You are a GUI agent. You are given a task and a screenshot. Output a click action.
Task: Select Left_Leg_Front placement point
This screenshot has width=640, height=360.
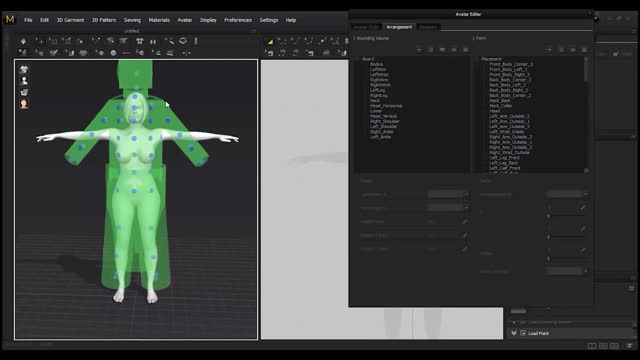pos(504,158)
